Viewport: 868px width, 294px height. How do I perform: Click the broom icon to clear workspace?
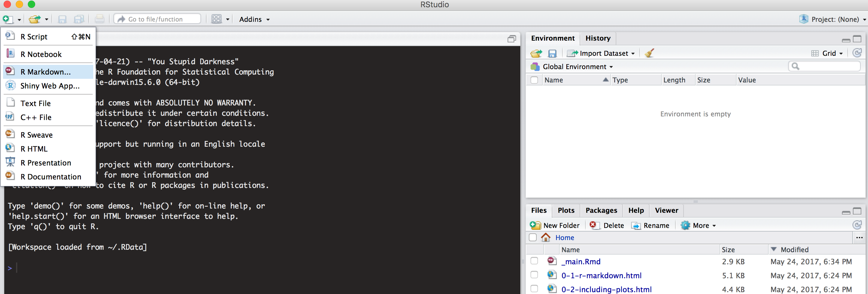click(649, 53)
